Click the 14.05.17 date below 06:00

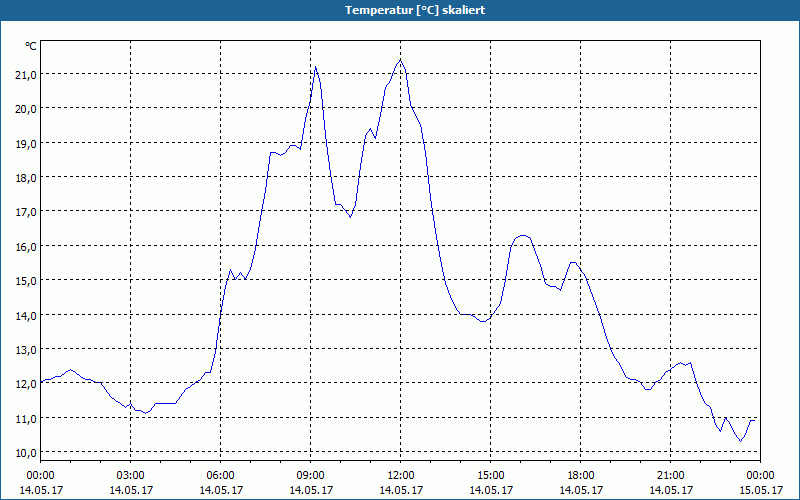(x=220, y=490)
